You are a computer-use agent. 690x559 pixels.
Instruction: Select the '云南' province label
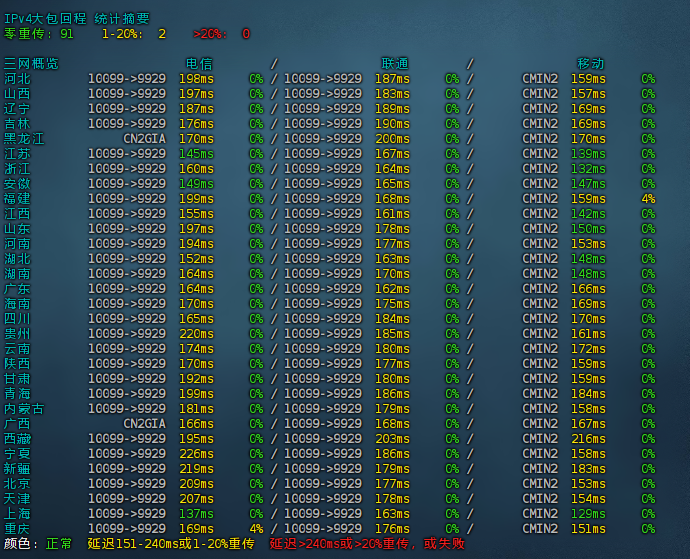click(x=17, y=349)
